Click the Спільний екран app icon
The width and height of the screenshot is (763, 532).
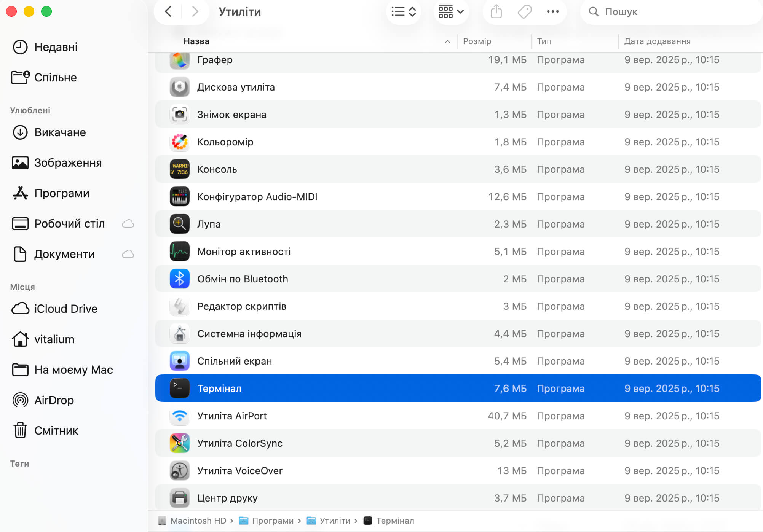180,361
